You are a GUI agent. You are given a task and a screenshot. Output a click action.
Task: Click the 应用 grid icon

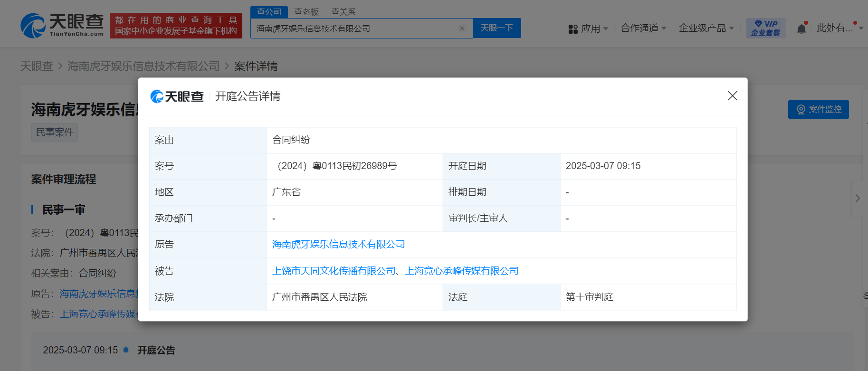pyautogui.click(x=573, y=29)
